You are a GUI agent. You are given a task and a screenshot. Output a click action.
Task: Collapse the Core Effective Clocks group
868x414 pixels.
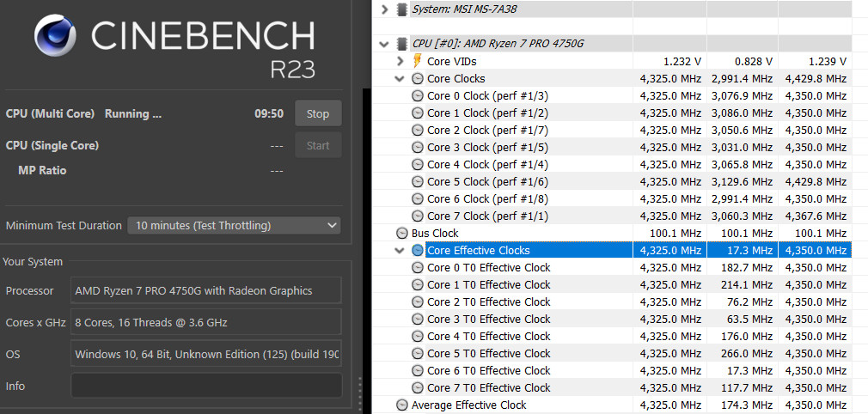coord(400,250)
